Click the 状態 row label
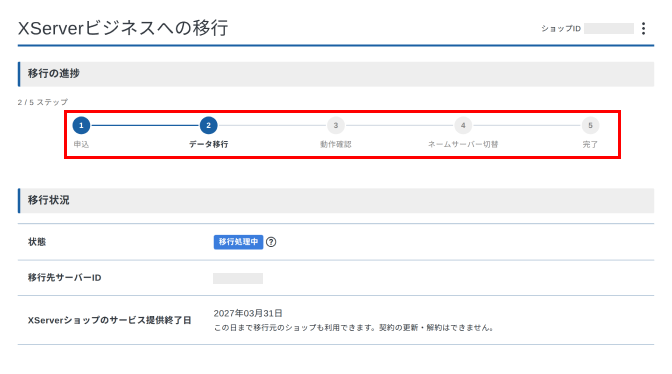Screen dimensions: 672x374 [x=37, y=242]
